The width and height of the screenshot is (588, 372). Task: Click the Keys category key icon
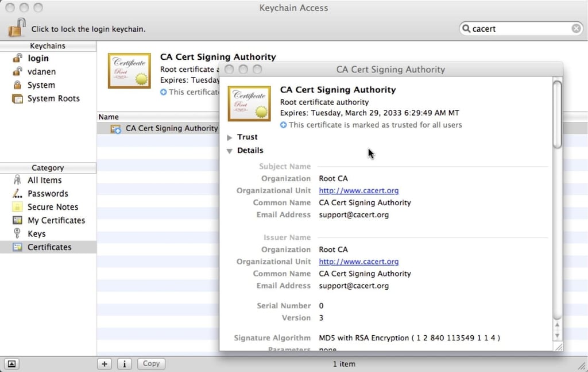(17, 233)
